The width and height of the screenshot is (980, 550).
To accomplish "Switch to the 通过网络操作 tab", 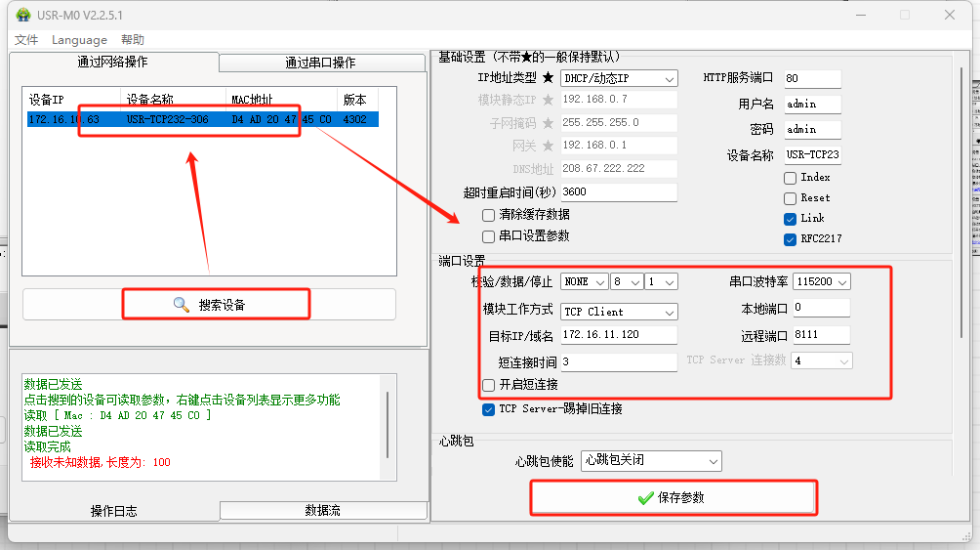I will pyautogui.click(x=113, y=62).
